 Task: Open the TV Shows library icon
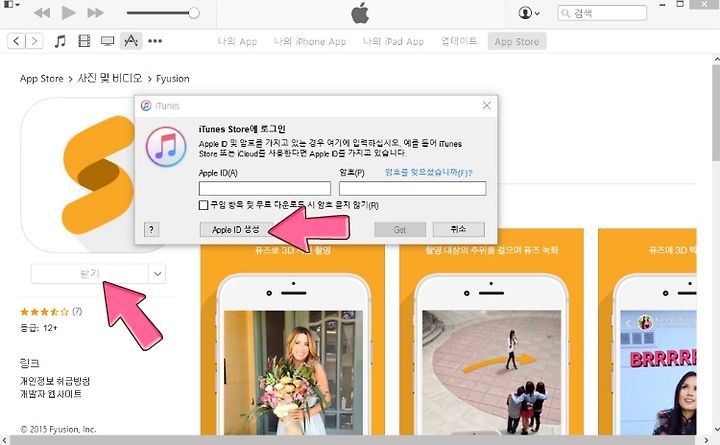point(107,41)
